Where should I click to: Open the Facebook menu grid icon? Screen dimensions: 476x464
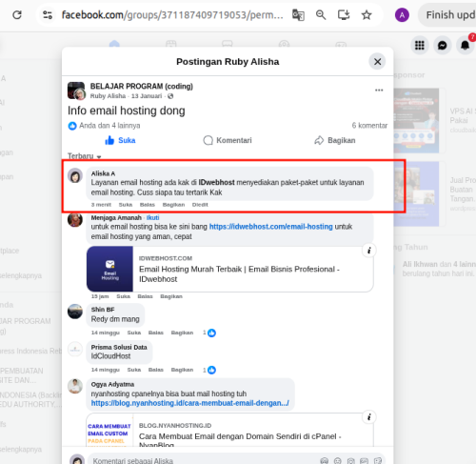tap(420, 46)
